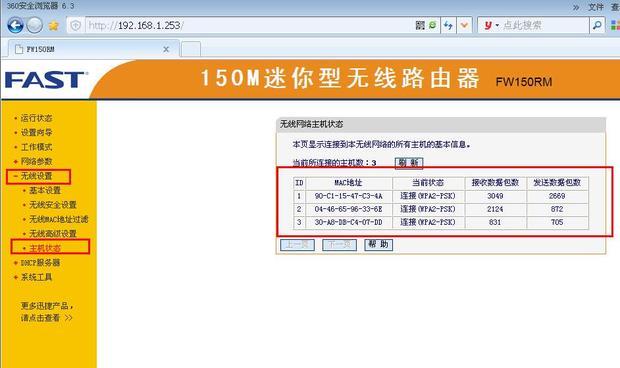Screen dimensions: 620x368
Task: Open the search engine selector dropdown
Action: point(491,25)
